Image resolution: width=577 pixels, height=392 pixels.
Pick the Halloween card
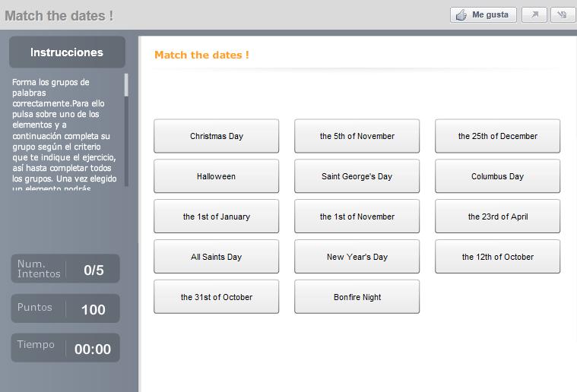click(217, 176)
